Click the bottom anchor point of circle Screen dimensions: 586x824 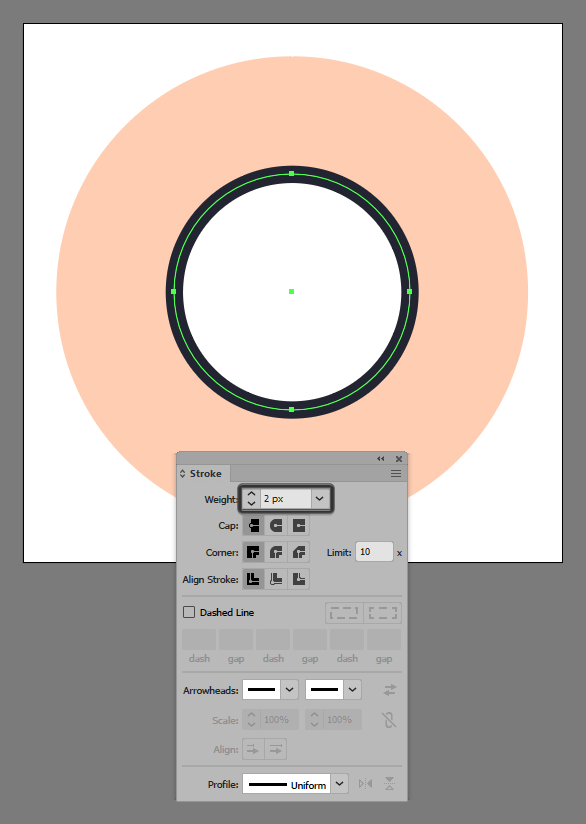point(292,409)
